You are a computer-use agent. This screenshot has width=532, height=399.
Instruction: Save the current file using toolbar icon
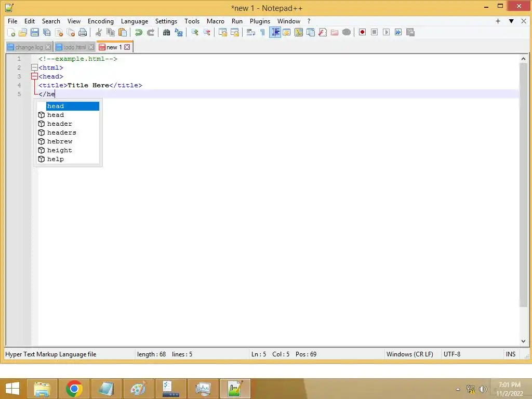(35, 32)
